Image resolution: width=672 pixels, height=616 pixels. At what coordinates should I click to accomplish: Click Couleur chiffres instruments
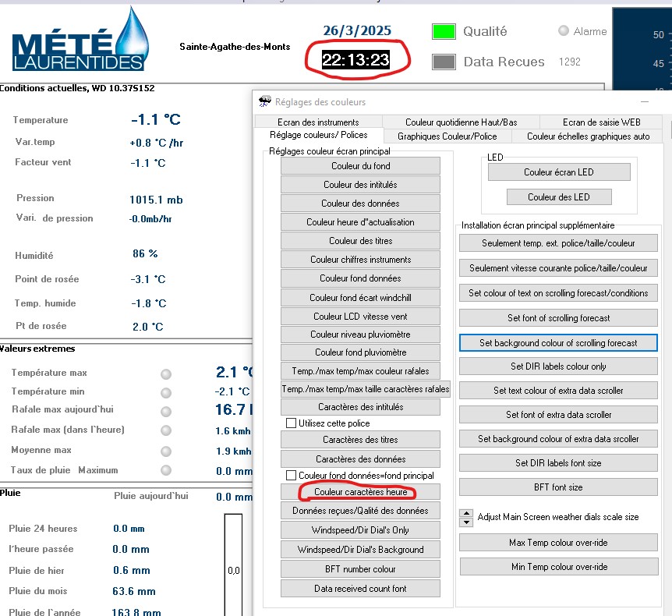point(360,260)
